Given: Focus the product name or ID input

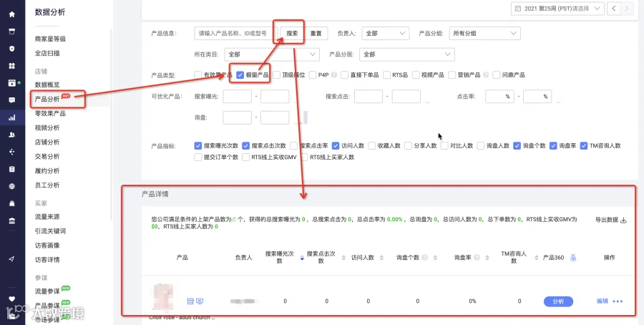Looking at the screenshot, I should [x=235, y=33].
